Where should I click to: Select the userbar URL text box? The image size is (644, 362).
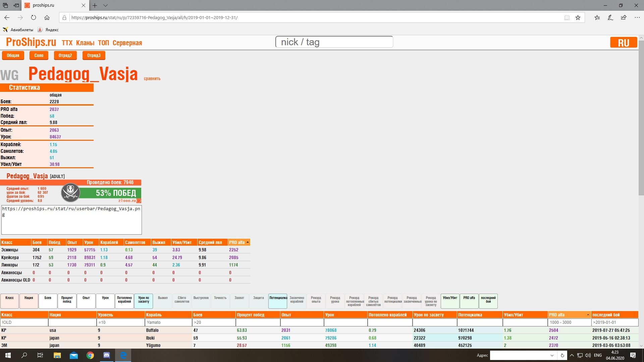coord(71,220)
